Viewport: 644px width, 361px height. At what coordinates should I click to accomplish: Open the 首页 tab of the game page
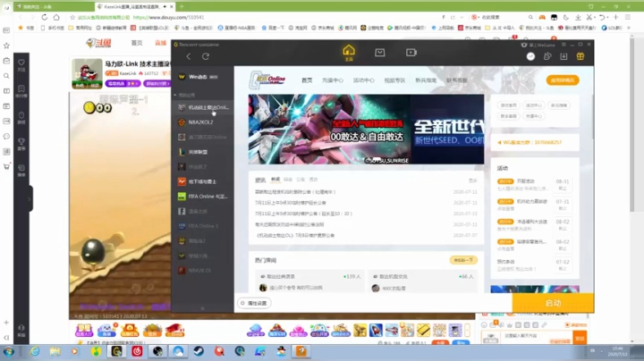[x=307, y=80]
